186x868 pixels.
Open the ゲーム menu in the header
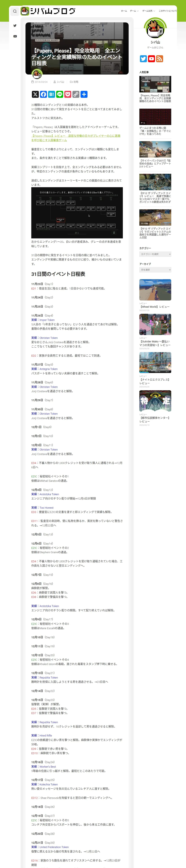[x=133, y=11]
